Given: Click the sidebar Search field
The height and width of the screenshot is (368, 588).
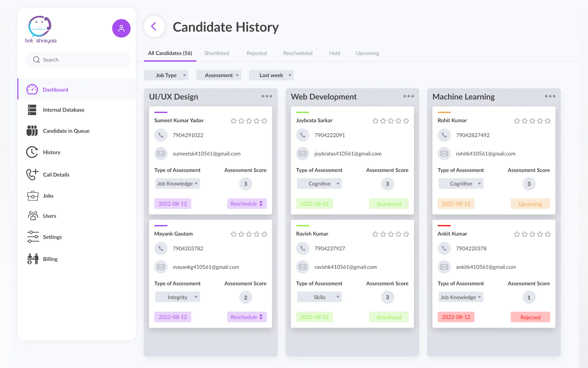Looking at the screenshot, I should (78, 60).
